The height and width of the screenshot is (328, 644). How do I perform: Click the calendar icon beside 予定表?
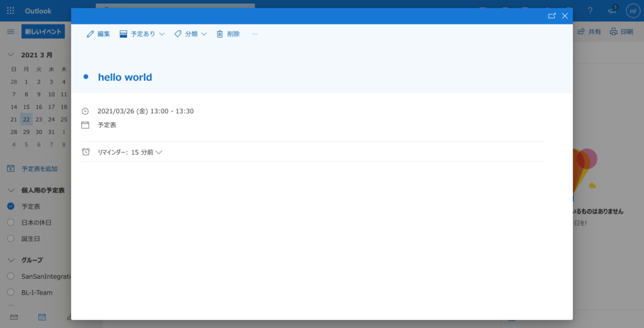85,125
